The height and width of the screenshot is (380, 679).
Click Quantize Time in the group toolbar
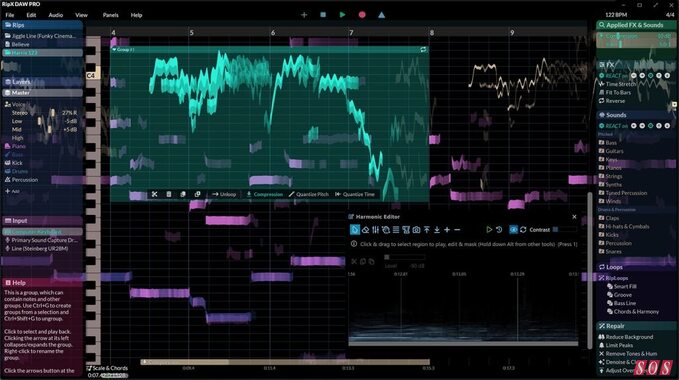pos(355,194)
